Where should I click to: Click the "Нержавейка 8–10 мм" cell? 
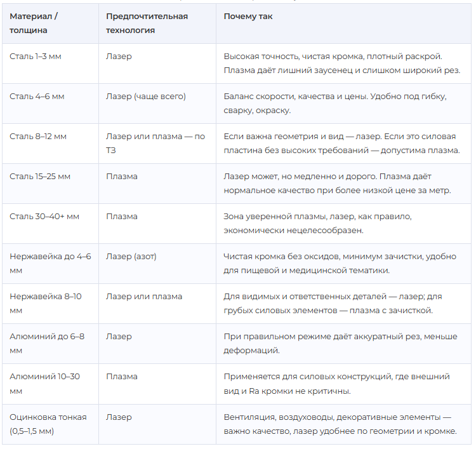click(x=46, y=304)
